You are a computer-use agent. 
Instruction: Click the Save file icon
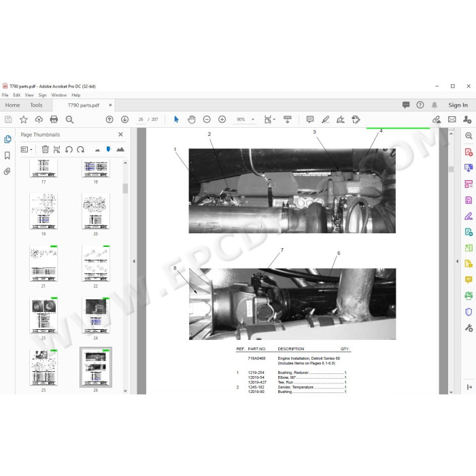(x=8, y=120)
